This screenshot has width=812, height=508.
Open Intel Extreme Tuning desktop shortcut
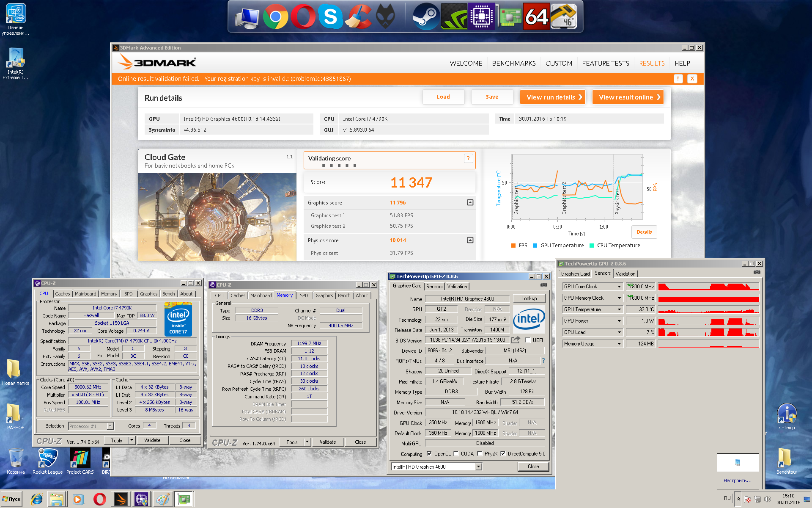tap(16, 63)
